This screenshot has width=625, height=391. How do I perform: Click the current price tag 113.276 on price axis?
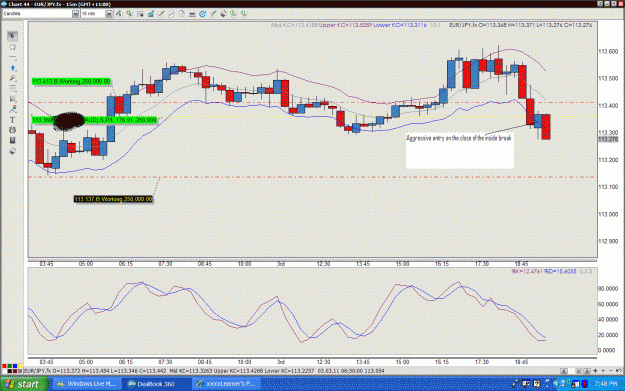click(608, 139)
